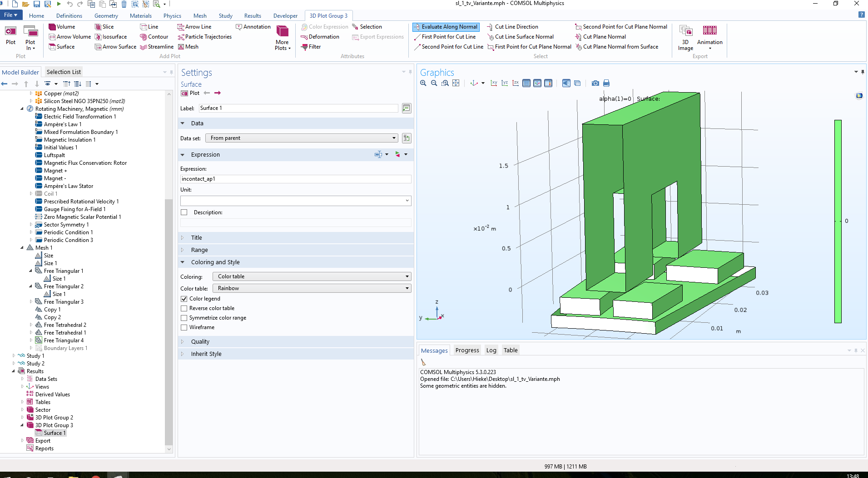Disable the Color legend checkbox

pyautogui.click(x=184, y=299)
